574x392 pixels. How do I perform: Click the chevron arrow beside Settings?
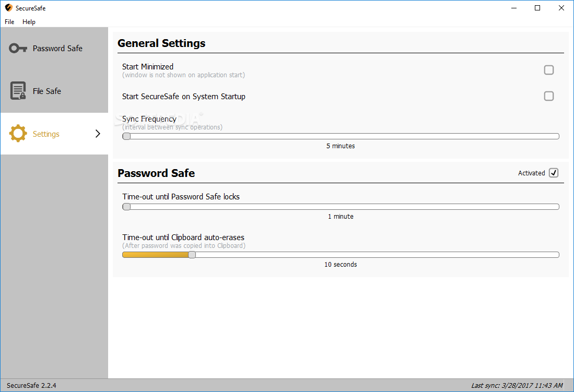98,134
